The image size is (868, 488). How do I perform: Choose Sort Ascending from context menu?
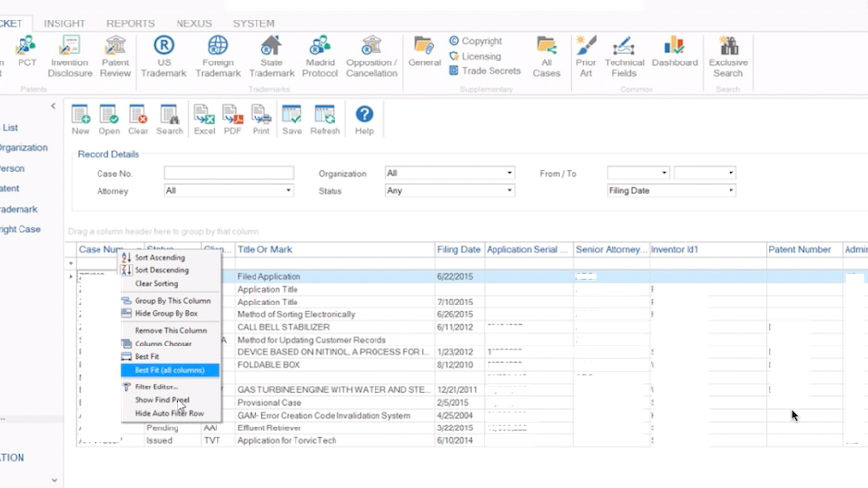coord(160,258)
